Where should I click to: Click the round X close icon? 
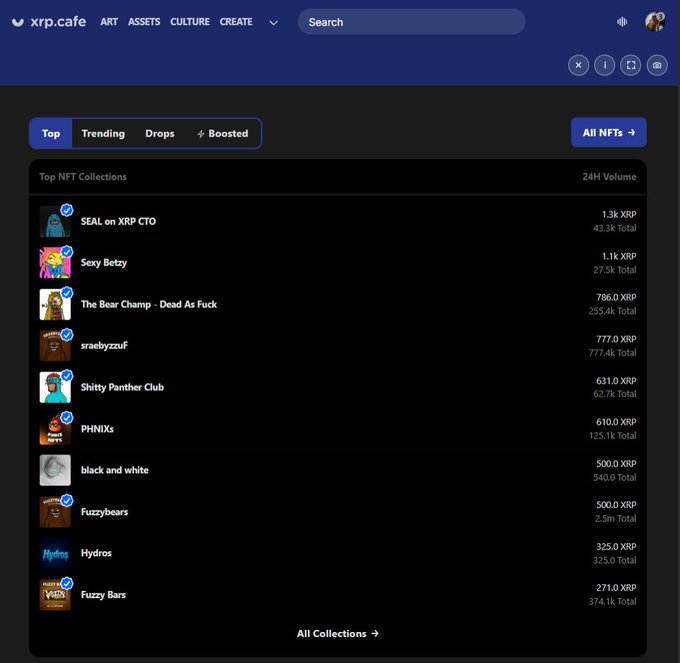click(579, 65)
